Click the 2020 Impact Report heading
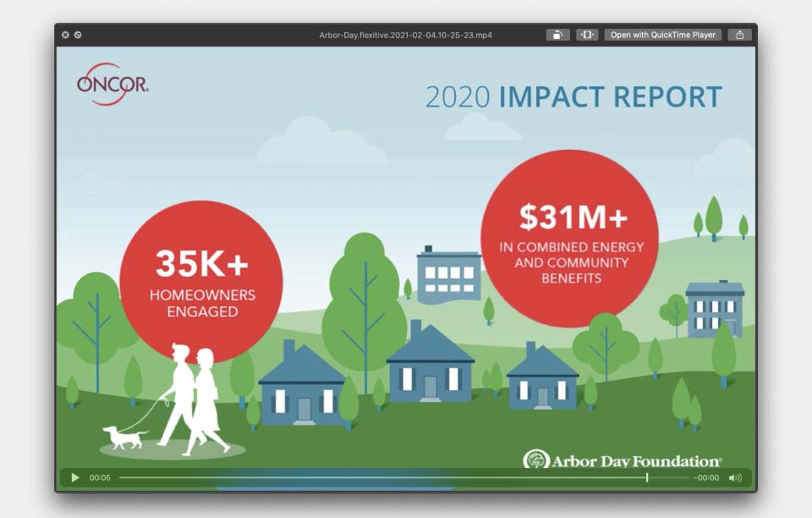The height and width of the screenshot is (518, 812). pos(573,96)
